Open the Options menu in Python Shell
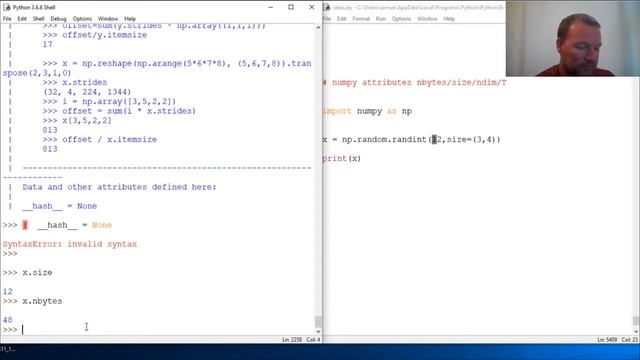 82,19
